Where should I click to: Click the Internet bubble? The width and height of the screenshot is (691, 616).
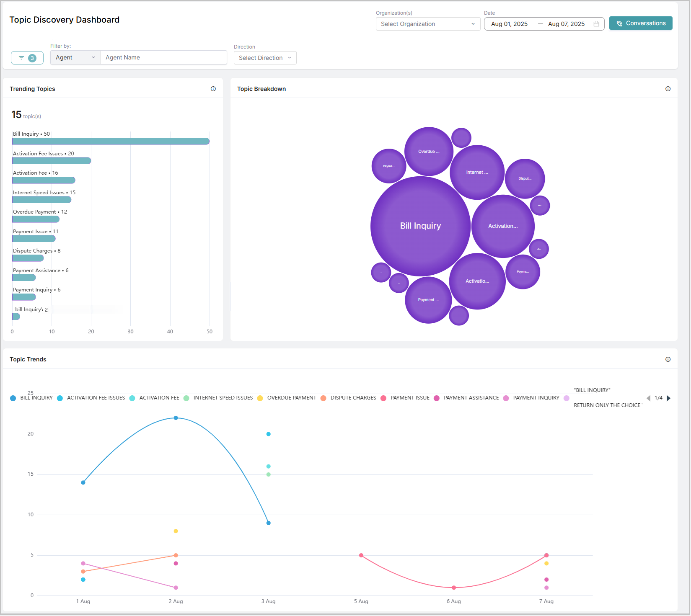(x=477, y=173)
